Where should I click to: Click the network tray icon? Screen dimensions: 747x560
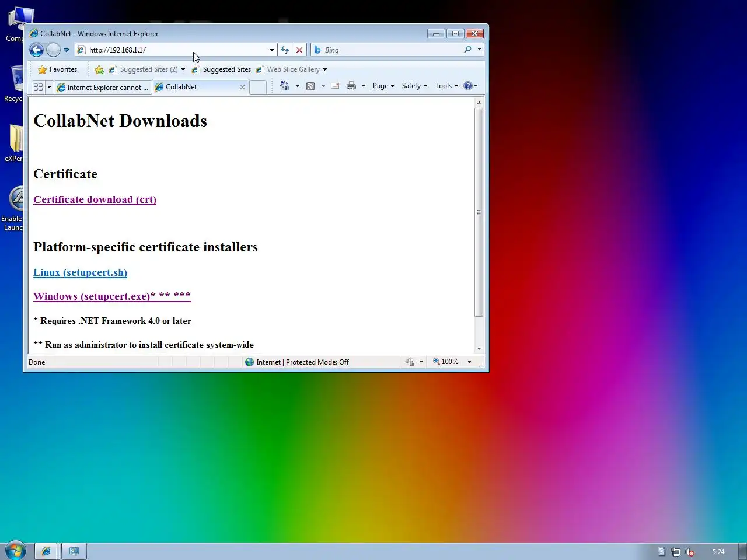(x=676, y=552)
